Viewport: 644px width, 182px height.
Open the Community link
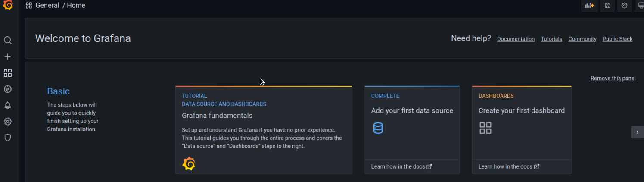click(x=582, y=39)
